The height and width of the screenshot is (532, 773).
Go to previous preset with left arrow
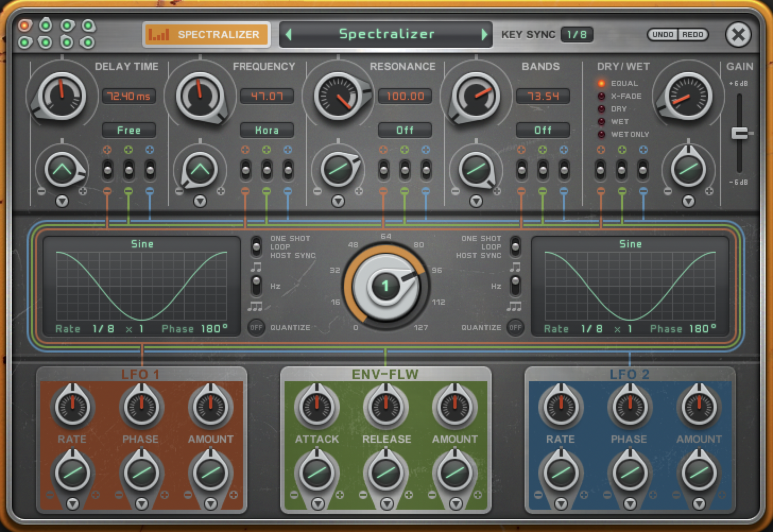(288, 35)
